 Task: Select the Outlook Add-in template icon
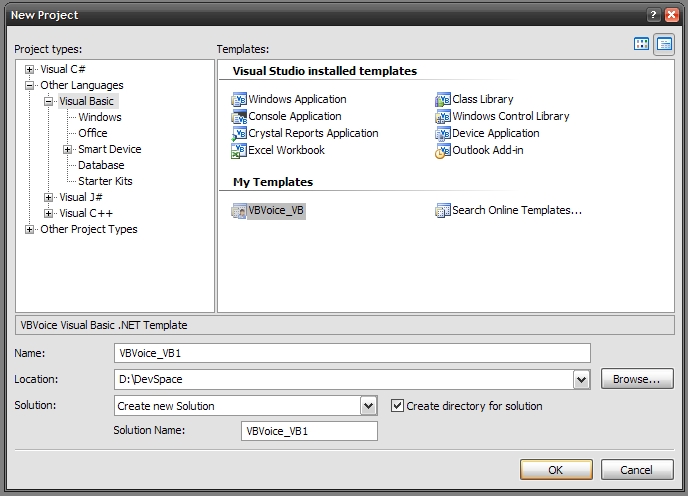(443, 151)
